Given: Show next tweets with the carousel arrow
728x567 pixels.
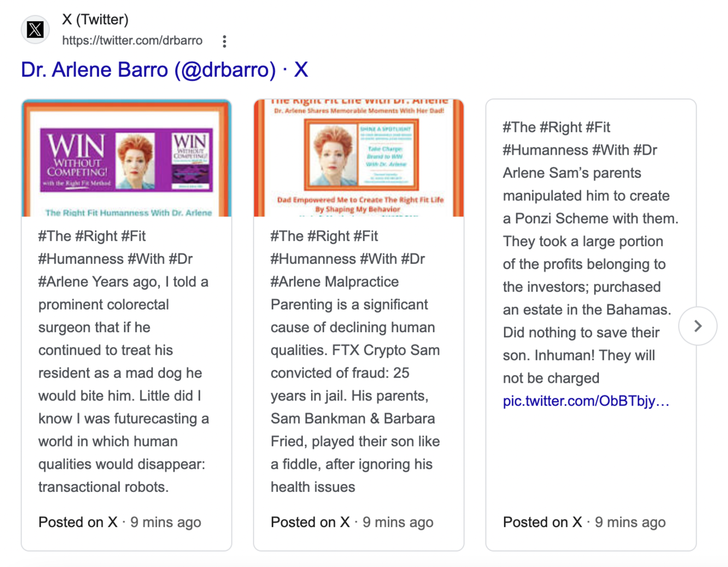Looking at the screenshot, I should coord(698,326).
